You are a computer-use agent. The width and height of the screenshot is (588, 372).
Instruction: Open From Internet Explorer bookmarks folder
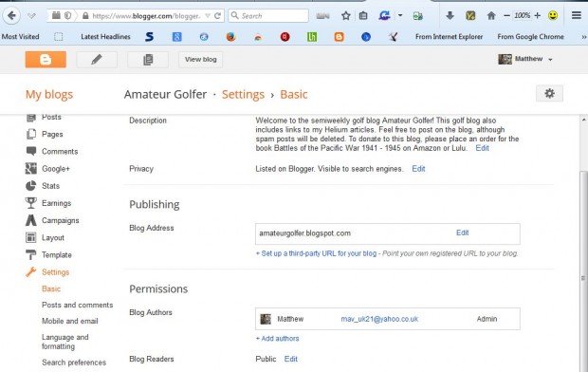449,37
